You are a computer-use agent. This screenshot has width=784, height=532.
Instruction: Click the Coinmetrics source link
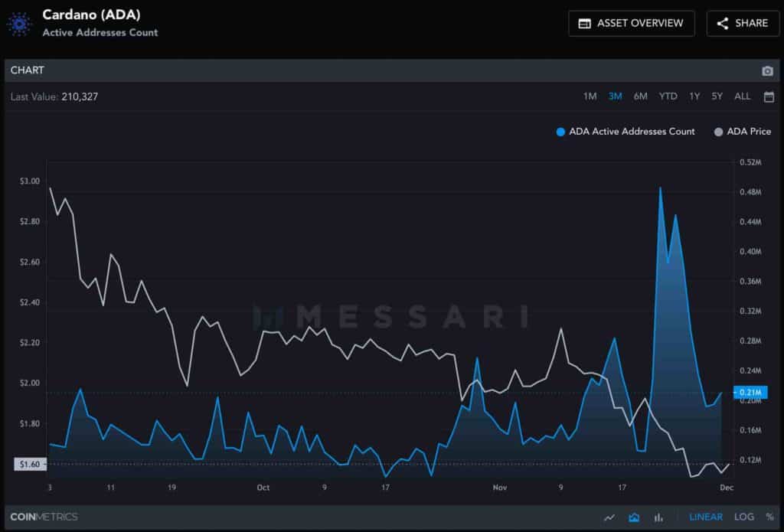tap(44, 517)
